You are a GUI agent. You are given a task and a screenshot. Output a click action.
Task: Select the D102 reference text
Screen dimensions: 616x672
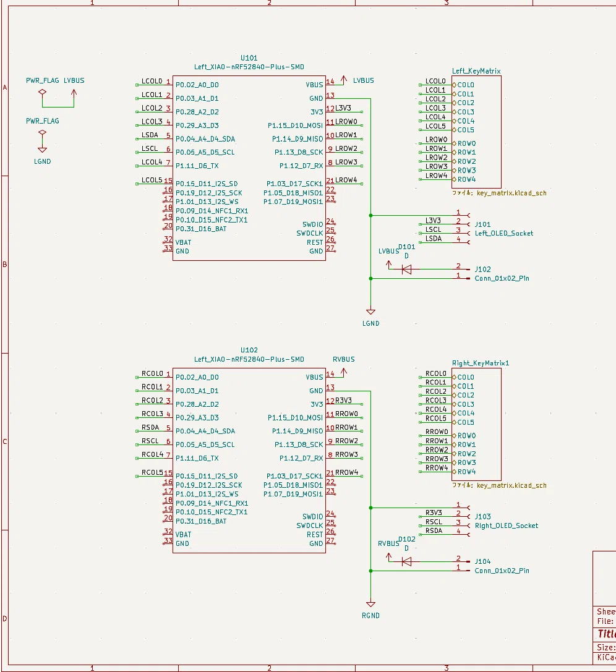click(407, 539)
